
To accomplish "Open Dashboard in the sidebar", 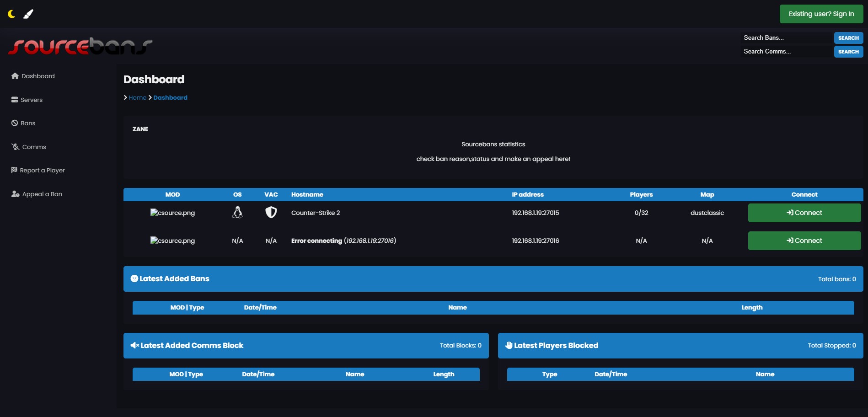I will 38,76.
